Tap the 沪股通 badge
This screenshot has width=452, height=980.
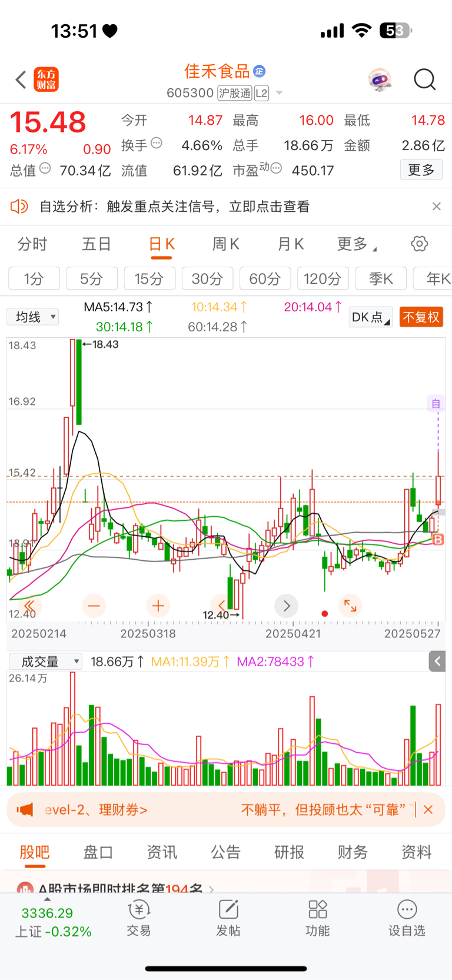[x=235, y=93]
